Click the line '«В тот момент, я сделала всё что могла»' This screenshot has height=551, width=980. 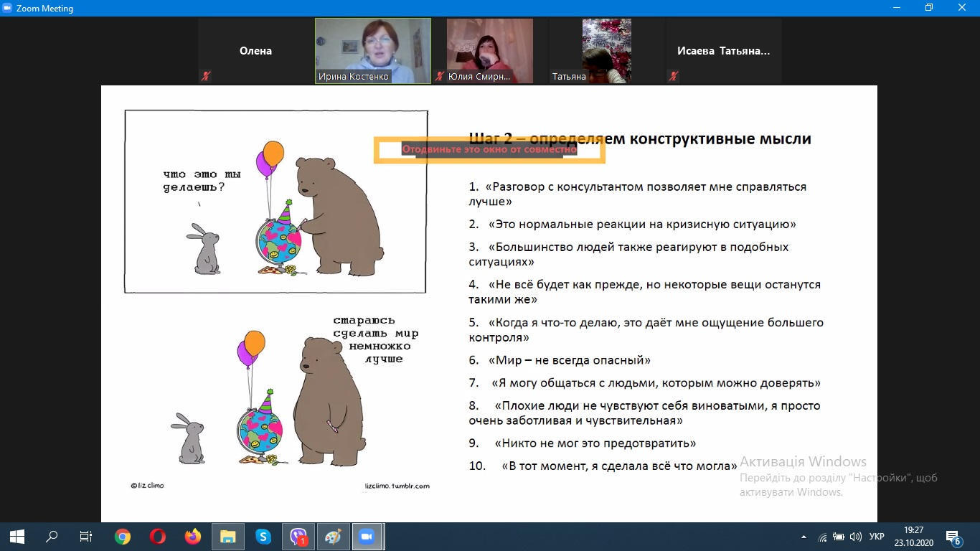click(x=619, y=466)
